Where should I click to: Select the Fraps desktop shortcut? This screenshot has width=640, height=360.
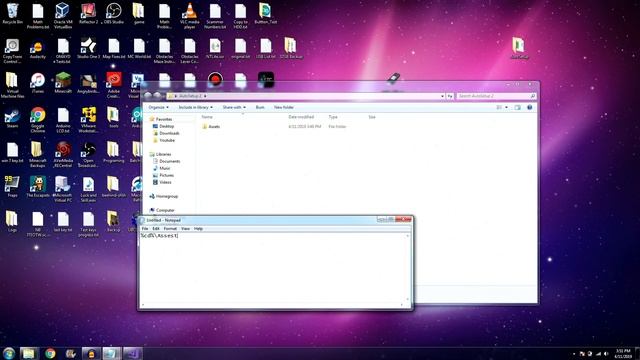(x=12, y=187)
